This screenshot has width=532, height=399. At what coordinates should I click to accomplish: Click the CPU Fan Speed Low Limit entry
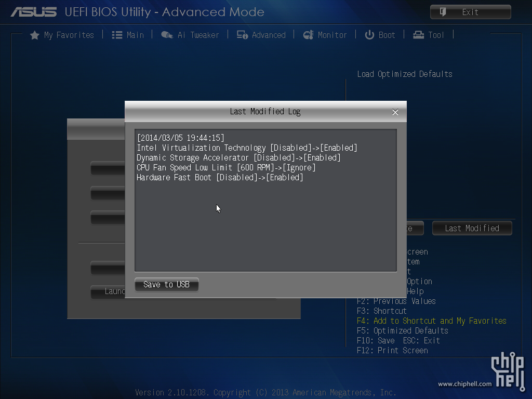tap(226, 168)
